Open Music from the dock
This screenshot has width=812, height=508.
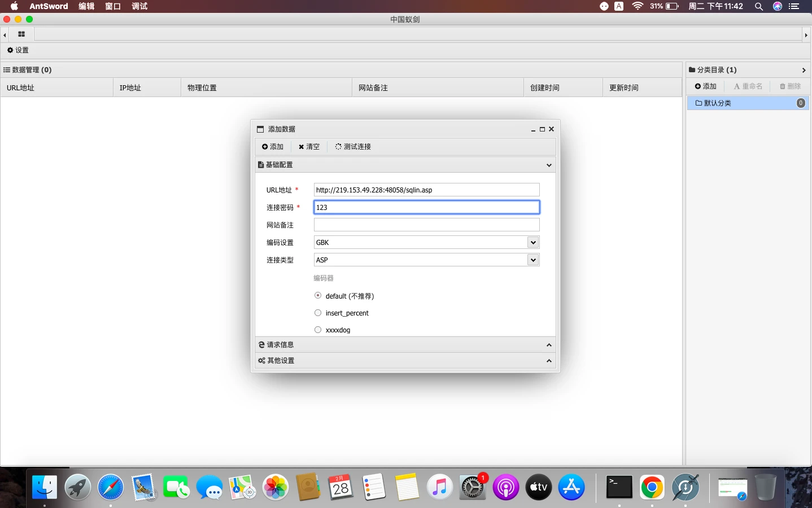point(440,487)
